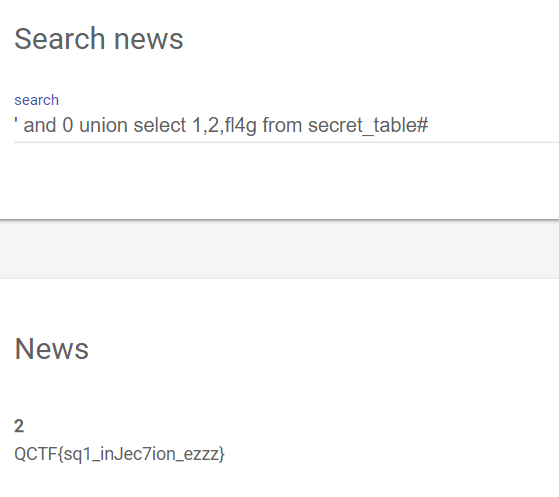Image resolution: width=559 pixels, height=497 pixels.
Task: Click the '1,2,' portion of the query
Action: [x=208, y=126]
